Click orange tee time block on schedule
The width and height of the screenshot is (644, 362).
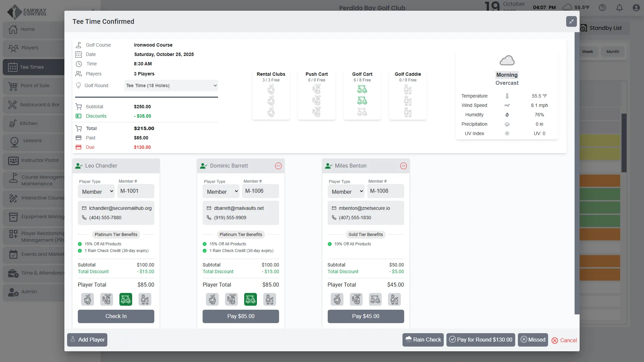tap(600, 181)
